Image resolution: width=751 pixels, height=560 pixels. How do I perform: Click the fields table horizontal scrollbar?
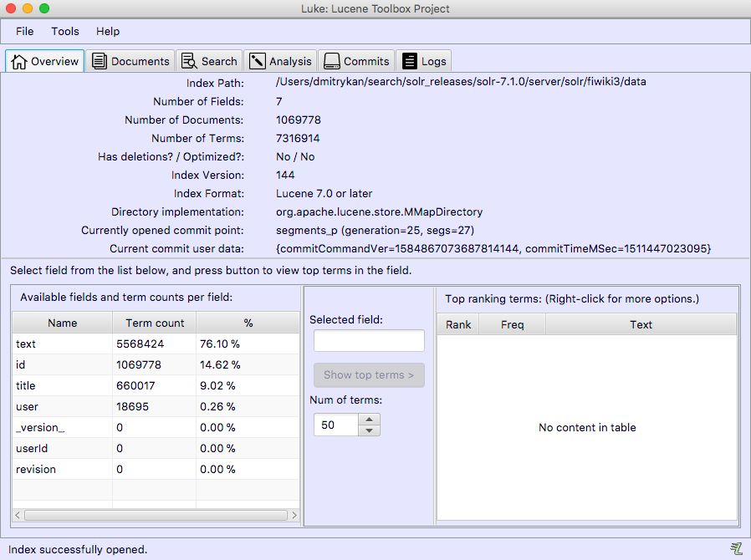pyautogui.click(x=156, y=515)
